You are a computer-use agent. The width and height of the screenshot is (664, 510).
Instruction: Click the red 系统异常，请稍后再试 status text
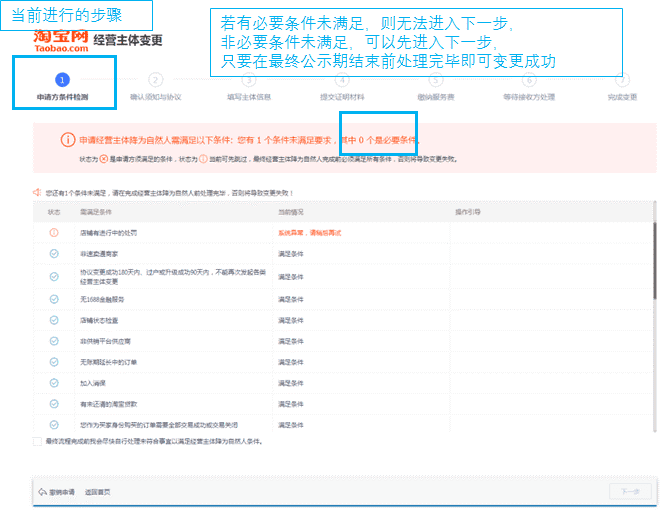(x=309, y=232)
